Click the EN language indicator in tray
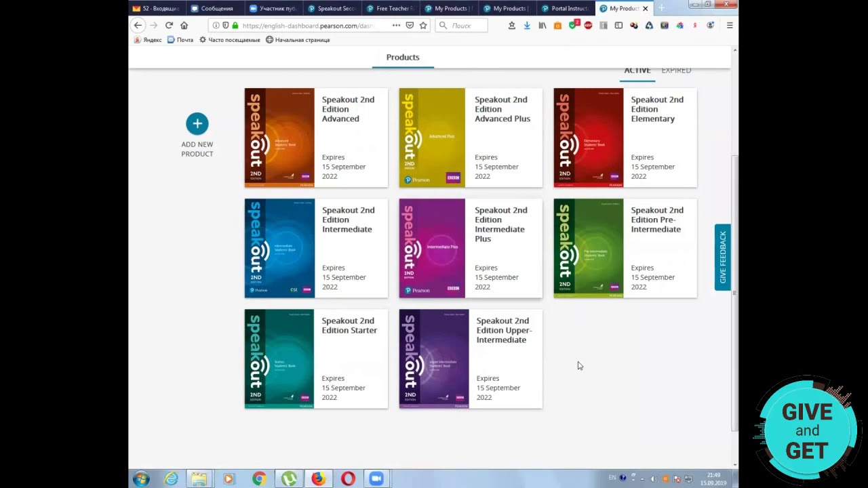 [612, 478]
